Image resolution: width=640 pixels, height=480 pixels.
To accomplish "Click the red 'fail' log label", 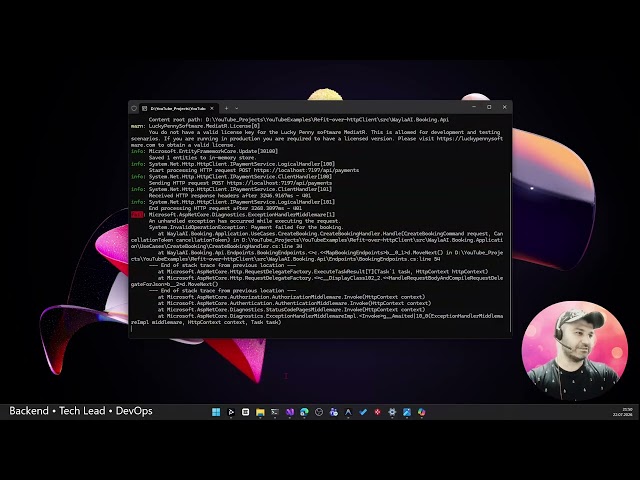I will pyautogui.click(x=137, y=215).
